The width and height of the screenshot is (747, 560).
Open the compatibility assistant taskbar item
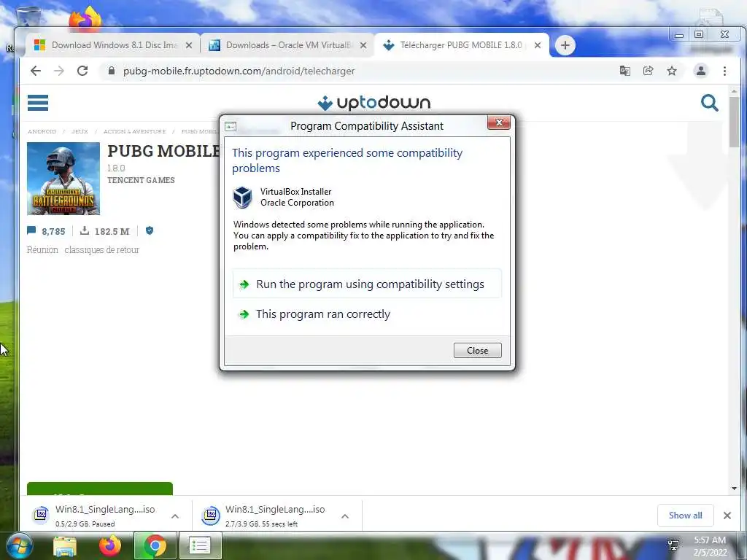coord(200,545)
